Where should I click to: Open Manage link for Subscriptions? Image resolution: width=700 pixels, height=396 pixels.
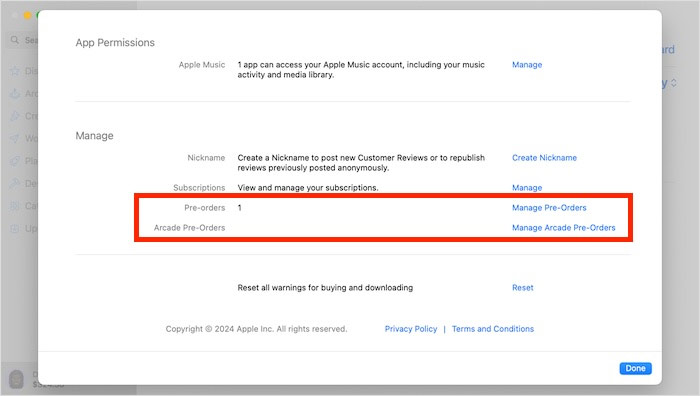(527, 188)
